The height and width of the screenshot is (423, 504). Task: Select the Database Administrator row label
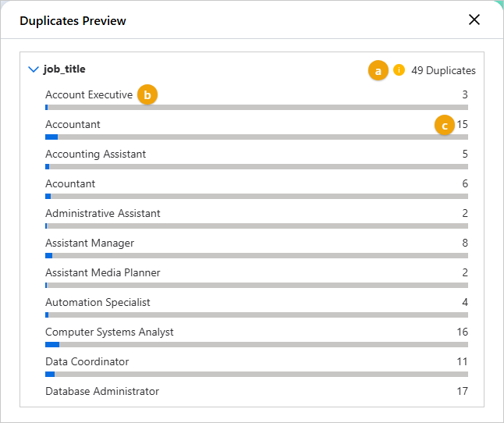pyautogui.click(x=102, y=392)
